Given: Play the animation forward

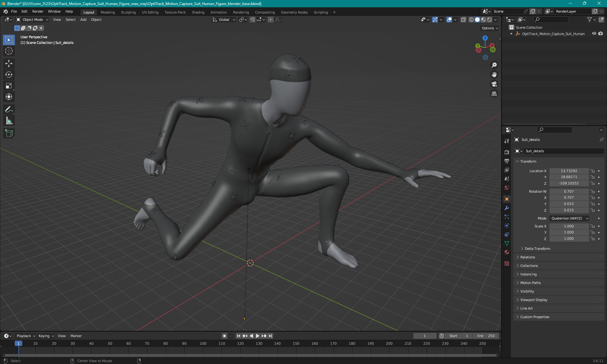Looking at the screenshot, I should tap(258, 336).
